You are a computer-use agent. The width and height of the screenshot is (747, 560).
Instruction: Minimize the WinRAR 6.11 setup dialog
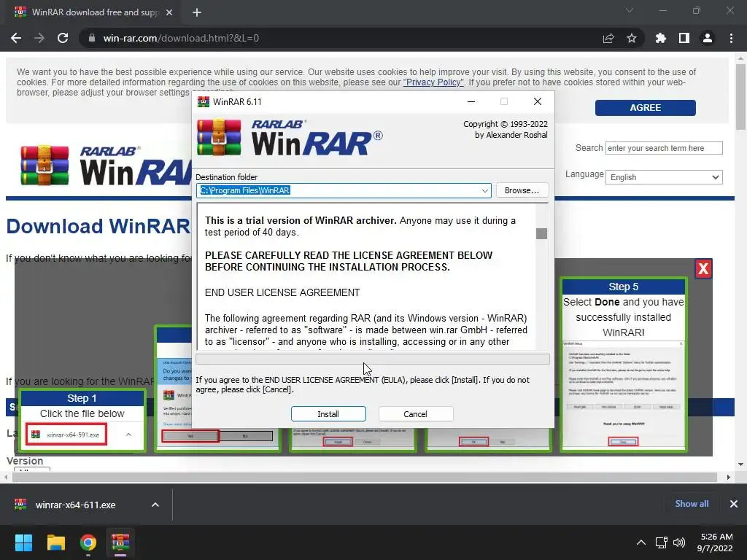[x=471, y=101]
